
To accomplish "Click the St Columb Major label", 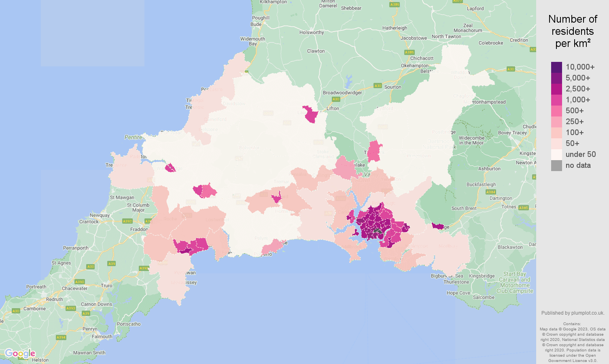I will [138, 207].
